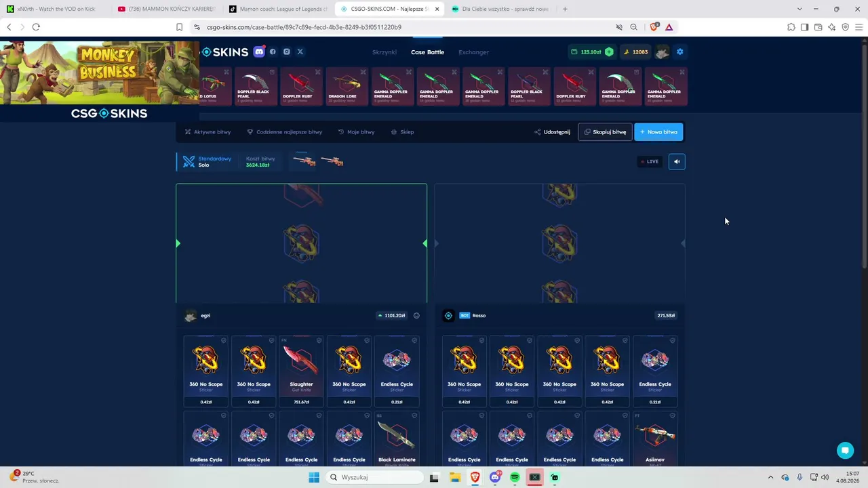
Task: Switch to Mamon coach League of Legends tab
Action: (278, 9)
